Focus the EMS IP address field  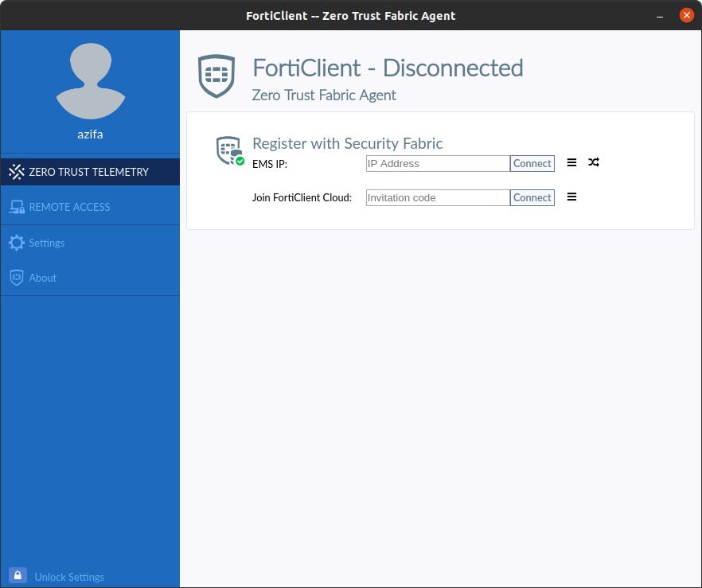[x=438, y=163]
